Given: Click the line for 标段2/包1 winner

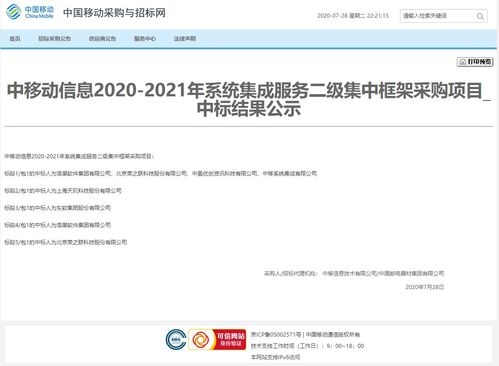Looking at the screenshot, I should click(63, 191).
